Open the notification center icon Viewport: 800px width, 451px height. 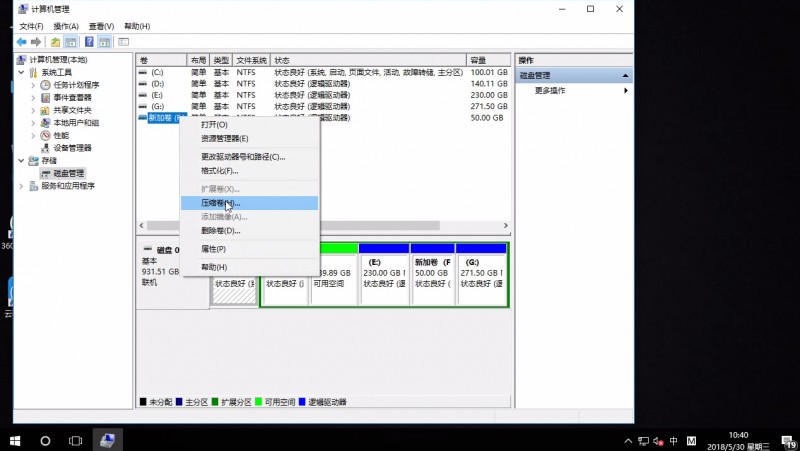(788, 441)
